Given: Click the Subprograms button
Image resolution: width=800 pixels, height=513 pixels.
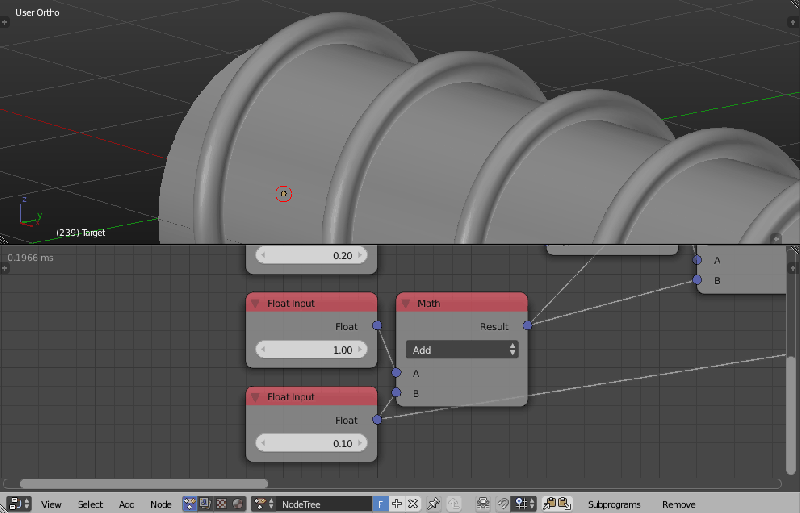Looking at the screenshot, I should pos(614,504).
